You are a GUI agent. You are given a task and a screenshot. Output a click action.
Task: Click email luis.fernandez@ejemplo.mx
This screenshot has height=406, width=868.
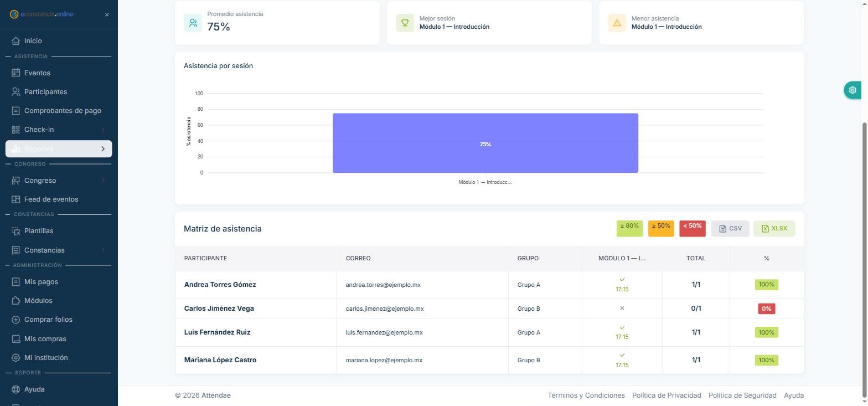click(x=384, y=333)
